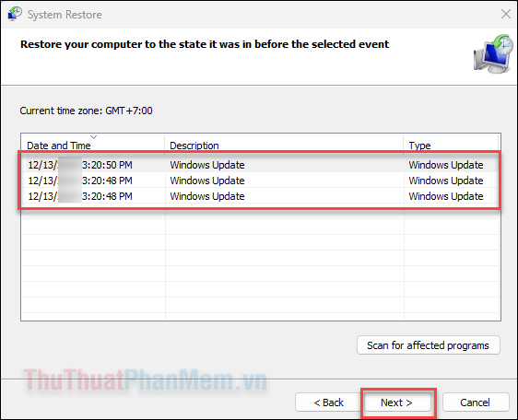Click the System Restore title bar icon
The width and height of the screenshot is (518, 420).
point(15,14)
